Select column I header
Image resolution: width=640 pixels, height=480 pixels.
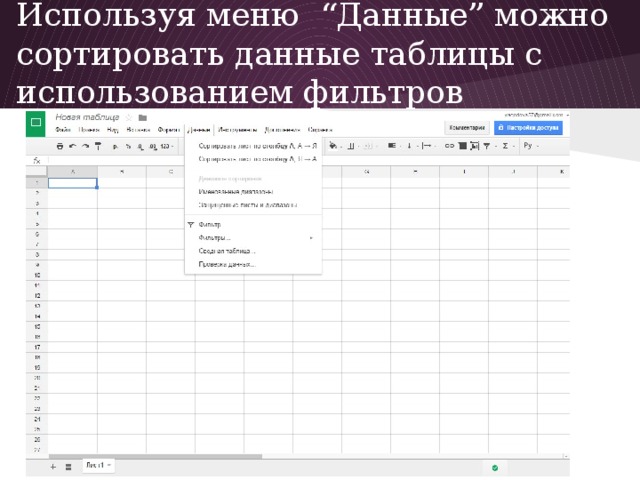(464, 171)
